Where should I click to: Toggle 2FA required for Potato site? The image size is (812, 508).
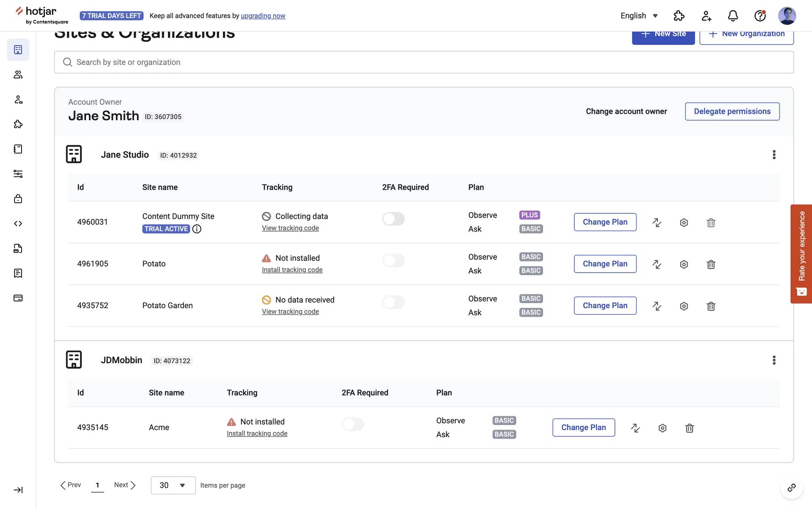[x=393, y=260]
